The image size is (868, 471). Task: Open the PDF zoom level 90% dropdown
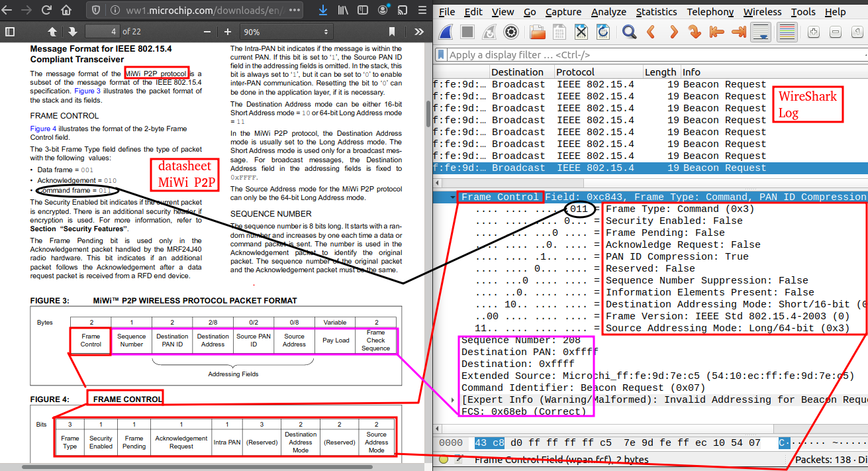tap(286, 32)
